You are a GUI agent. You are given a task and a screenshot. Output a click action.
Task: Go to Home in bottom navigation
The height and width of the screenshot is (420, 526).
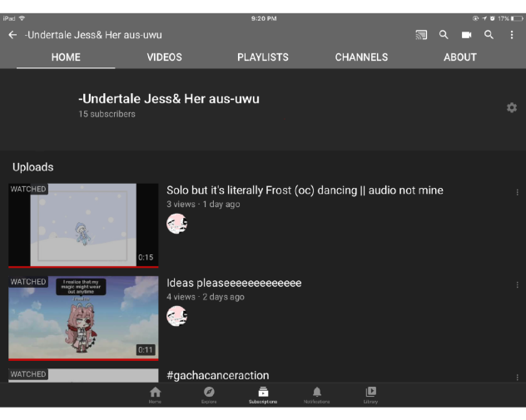click(x=155, y=395)
